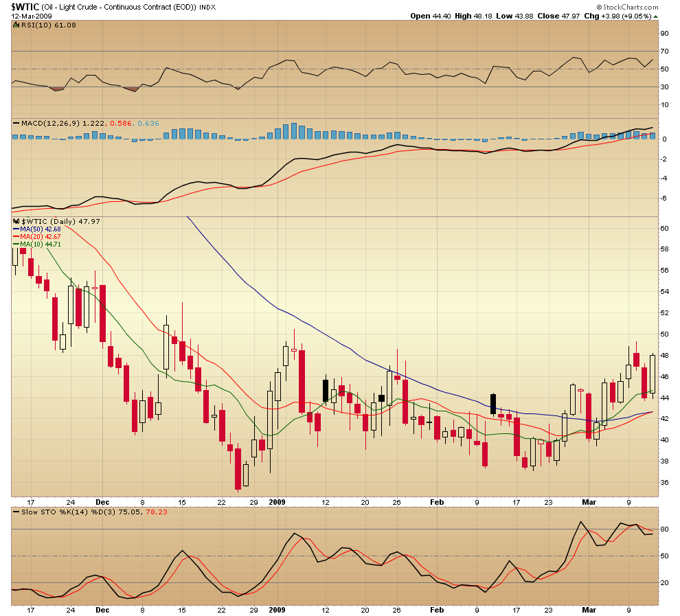This screenshot has height=616, width=680.
Task: Click the red stochastic %D value 78.23
Action: click(x=157, y=512)
